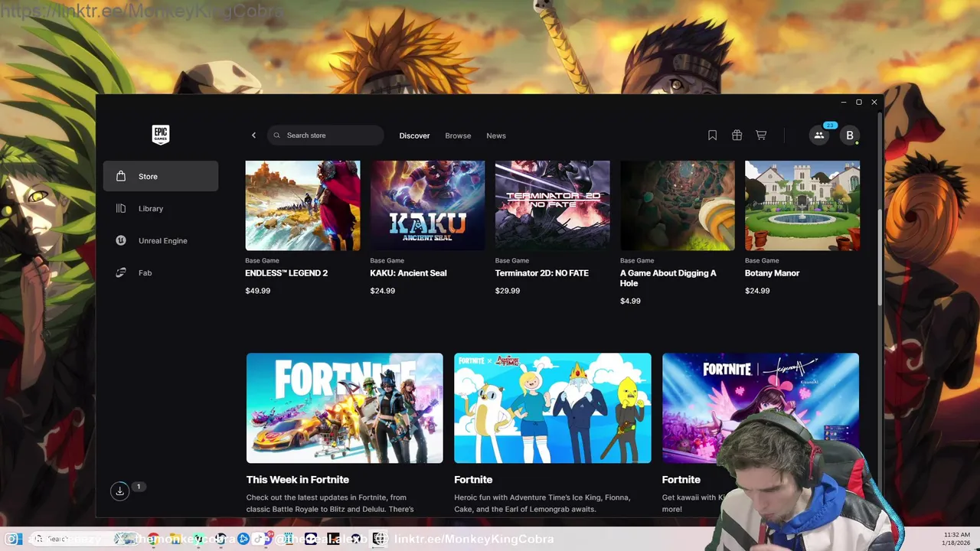Click This Week in Fortnite heading
The height and width of the screenshot is (551, 980).
click(298, 480)
